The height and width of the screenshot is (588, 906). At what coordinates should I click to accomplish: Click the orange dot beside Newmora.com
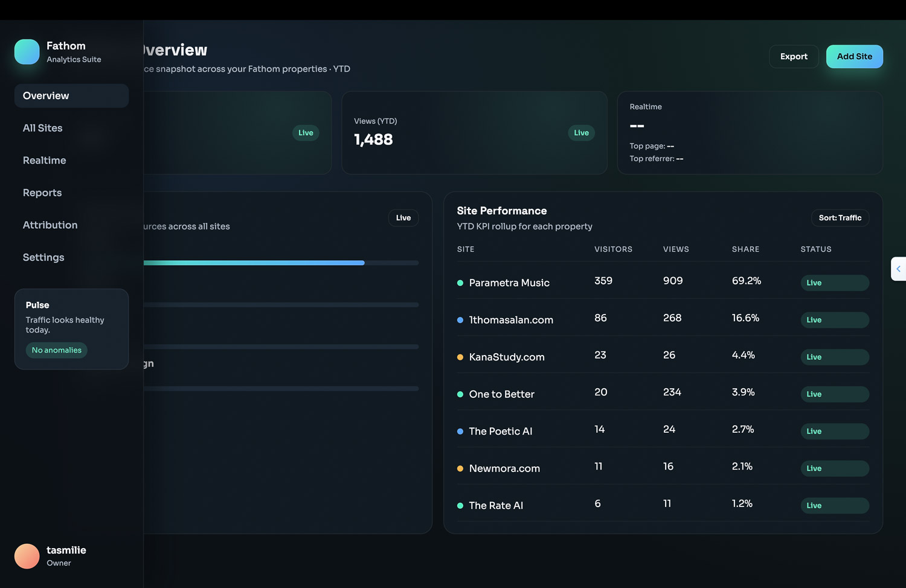pos(460,468)
